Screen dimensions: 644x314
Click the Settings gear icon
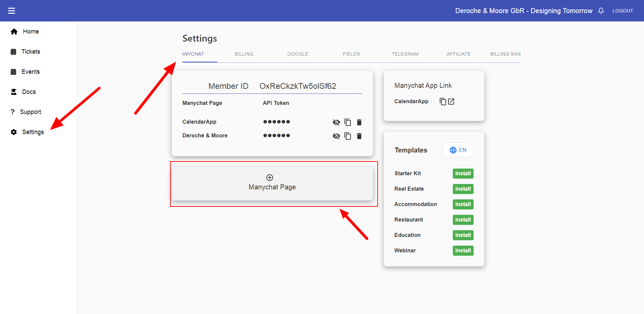(x=13, y=132)
